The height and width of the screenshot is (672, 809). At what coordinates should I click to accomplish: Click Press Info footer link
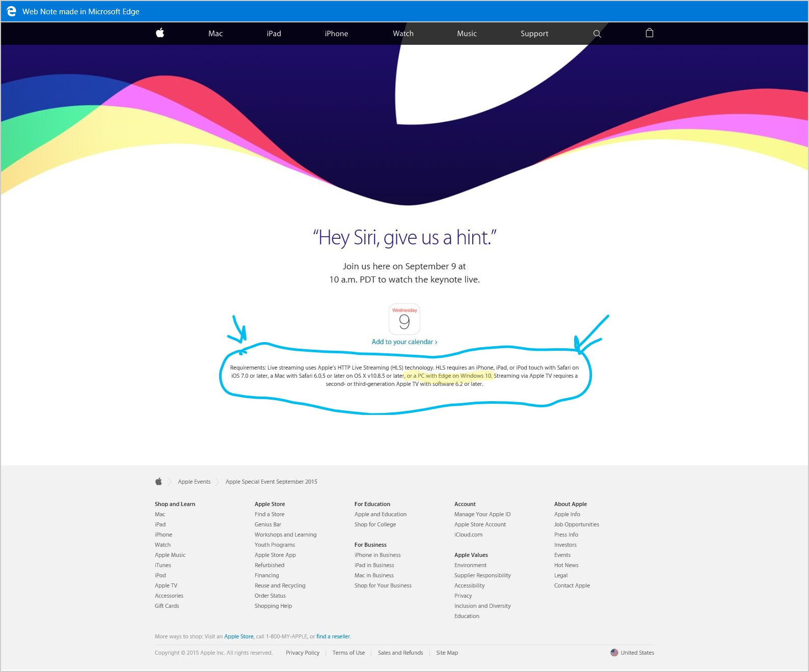(566, 535)
